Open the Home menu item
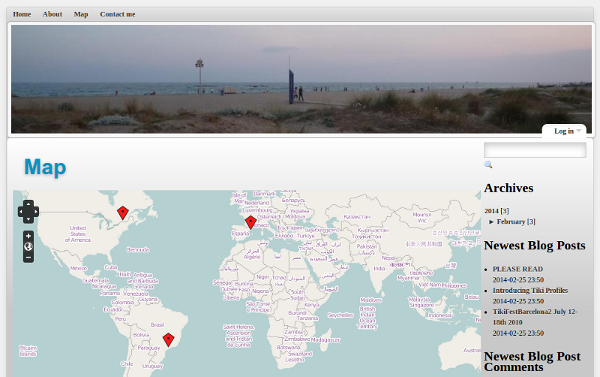Viewport: 600px width, 377px height. point(22,14)
